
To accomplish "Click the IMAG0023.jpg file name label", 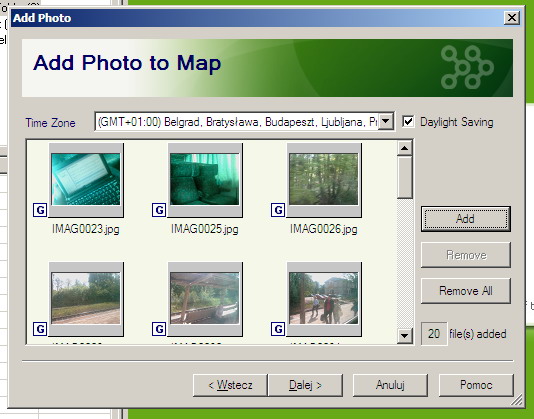I will point(86,229).
